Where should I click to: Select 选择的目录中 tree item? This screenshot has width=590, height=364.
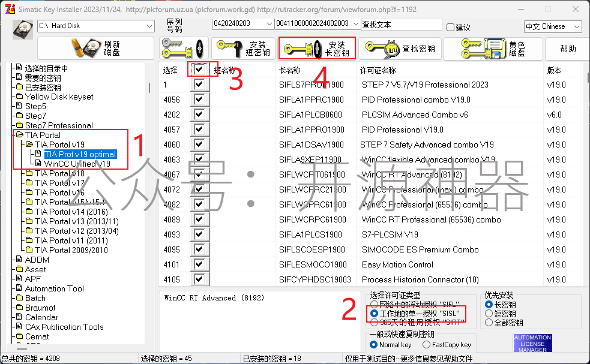46,68
